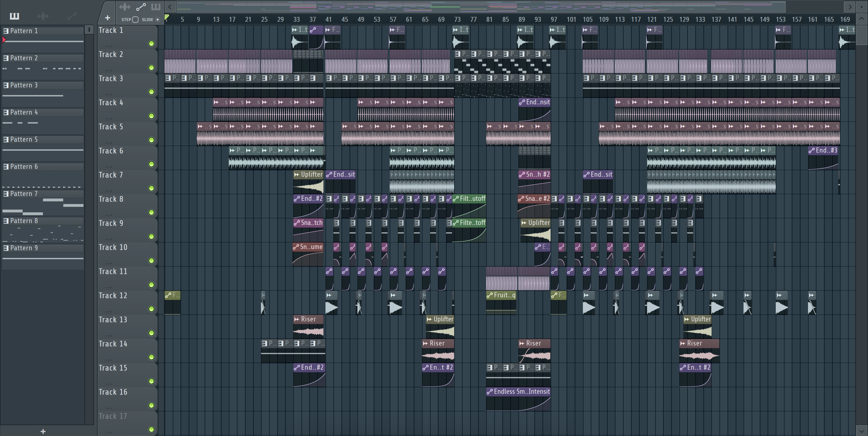Click the Pattern 8 piano icon
This screenshot has height=436, width=868.
6,221
